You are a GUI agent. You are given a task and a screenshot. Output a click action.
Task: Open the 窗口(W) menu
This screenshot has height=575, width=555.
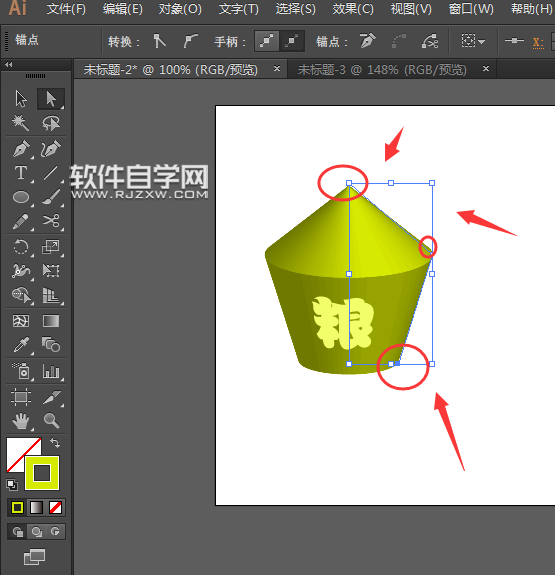(471, 9)
